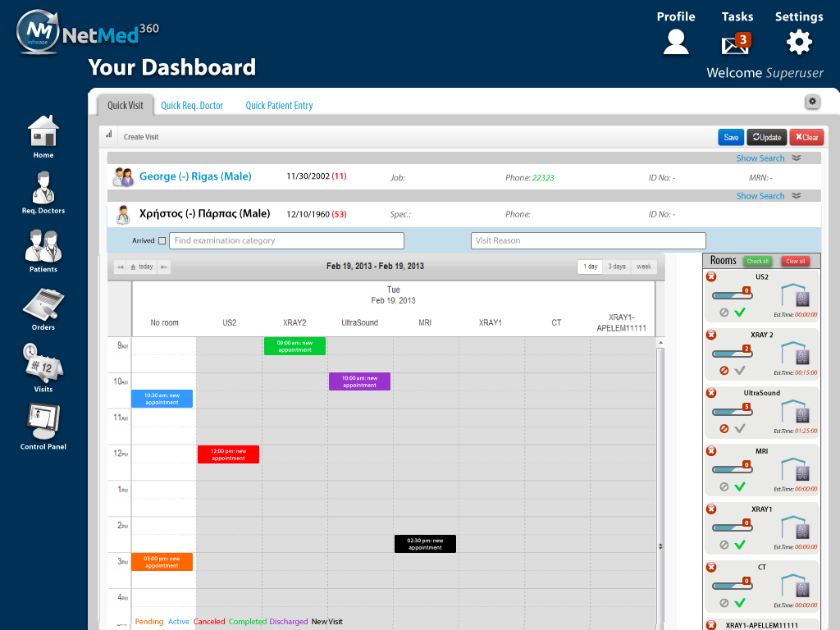Tick the Arrived checkbox

[162, 240]
